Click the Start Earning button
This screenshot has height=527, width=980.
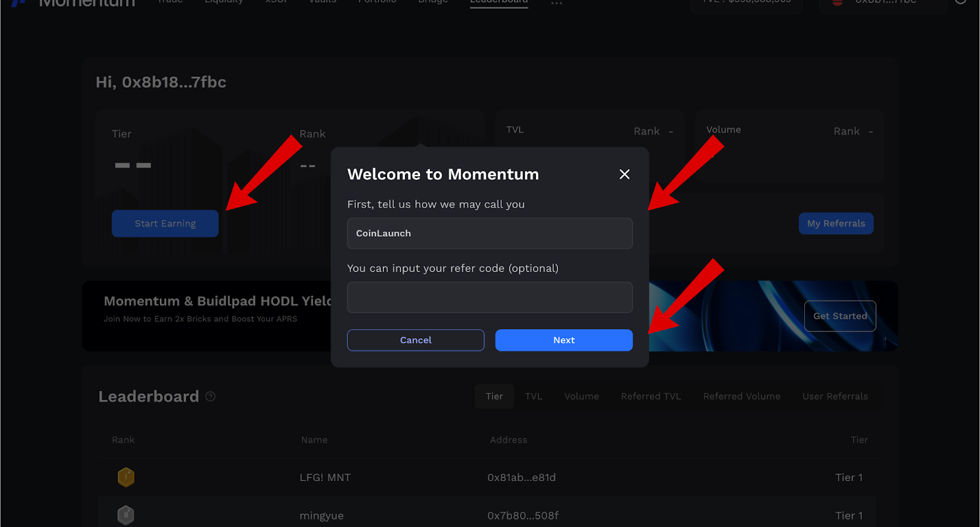click(x=165, y=224)
